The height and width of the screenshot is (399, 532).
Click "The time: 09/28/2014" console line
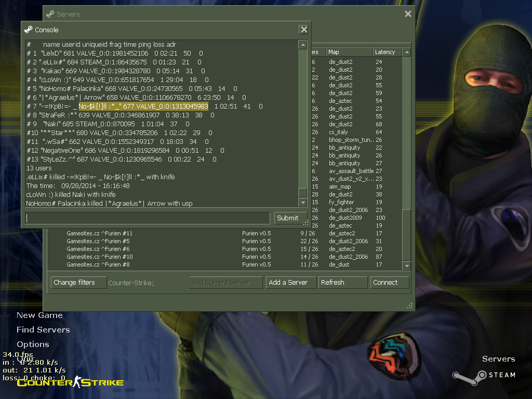point(78,185)
